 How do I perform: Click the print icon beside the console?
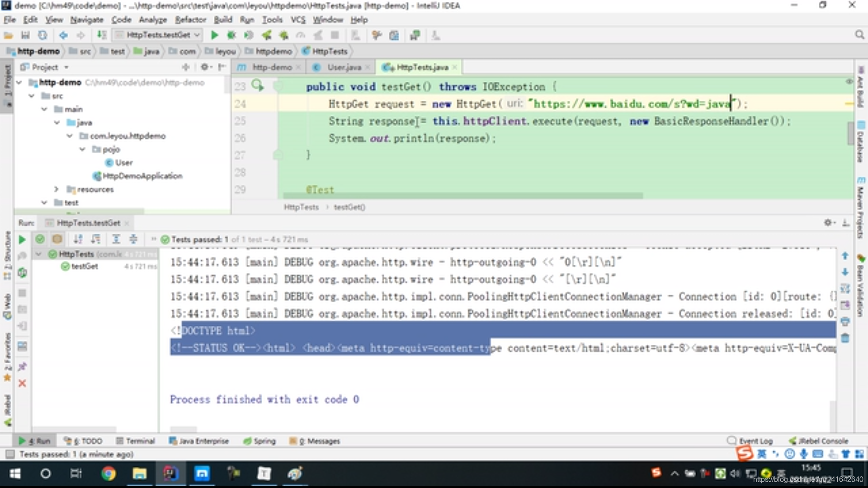click(x=845, y=322)
